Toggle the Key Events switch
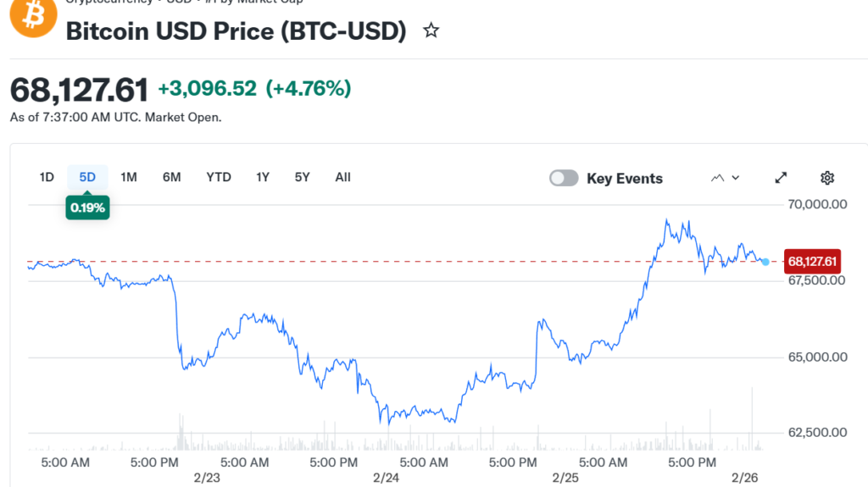Image resolution: width=868 pixels, height=487 pixels. coord(564,178)
